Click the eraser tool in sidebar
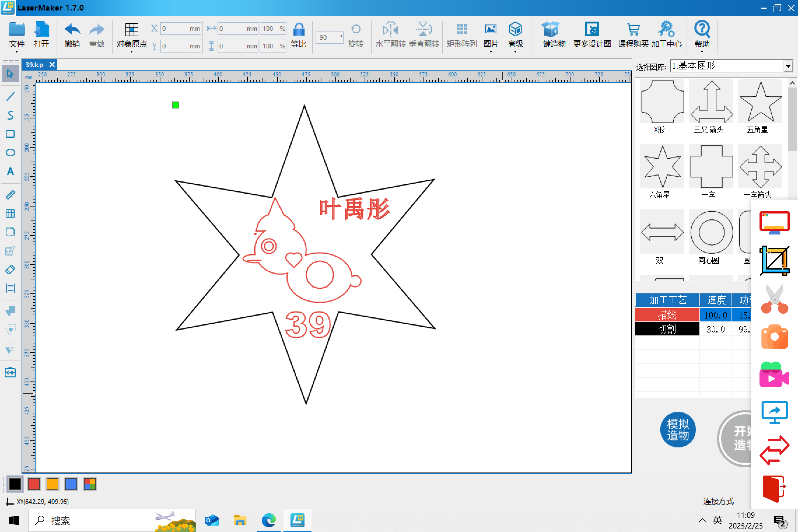Viewport: 798px width, 532px height. [10, 270]
